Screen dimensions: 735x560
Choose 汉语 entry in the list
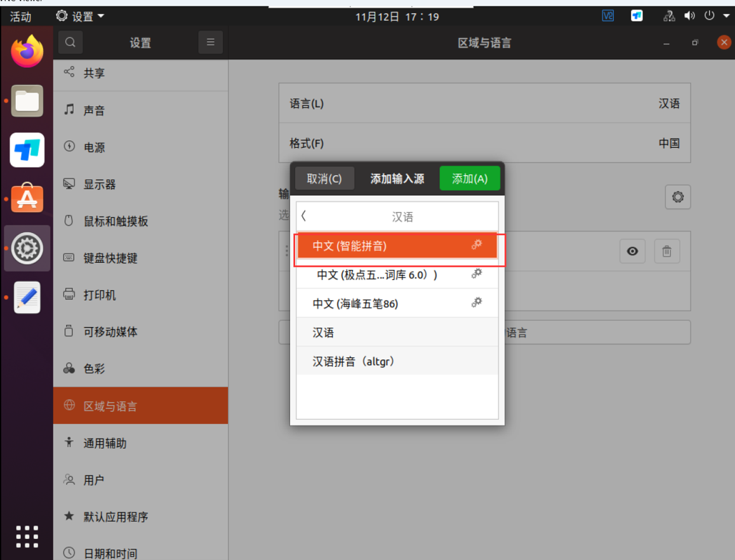[x=324, y=332]
